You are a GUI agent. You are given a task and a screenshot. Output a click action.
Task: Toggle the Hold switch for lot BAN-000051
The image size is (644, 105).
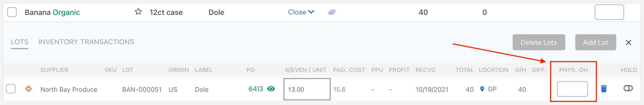pyautogui.click(x=628, y=88)
